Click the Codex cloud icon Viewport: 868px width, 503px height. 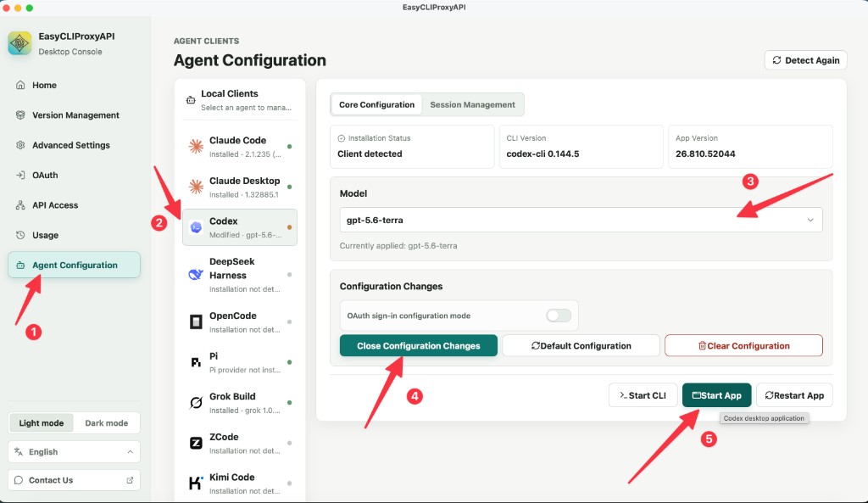(x=196, y=227)
